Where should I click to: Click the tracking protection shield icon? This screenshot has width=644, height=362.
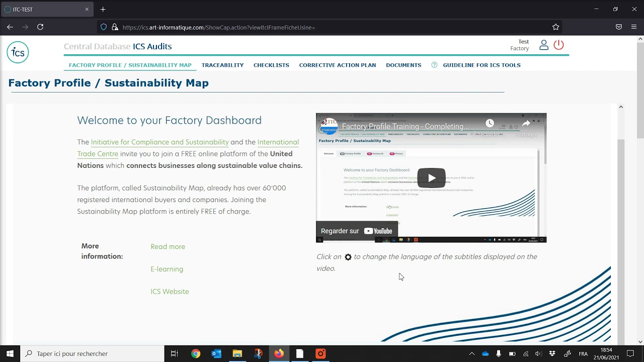(x=104, y=27)
